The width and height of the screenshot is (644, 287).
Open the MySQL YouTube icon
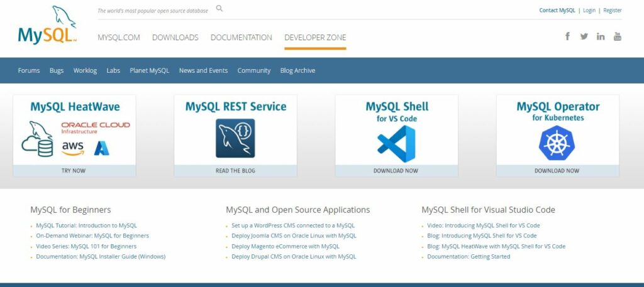pos(618,36)
